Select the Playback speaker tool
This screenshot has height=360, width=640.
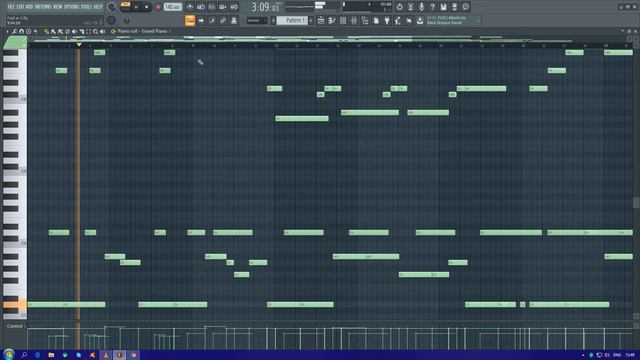pyautogui.click(x=102, y=31)
